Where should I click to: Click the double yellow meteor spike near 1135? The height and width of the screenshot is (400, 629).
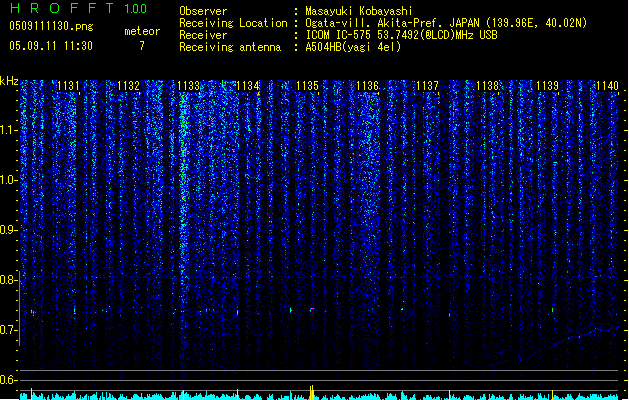pos(312,392)
